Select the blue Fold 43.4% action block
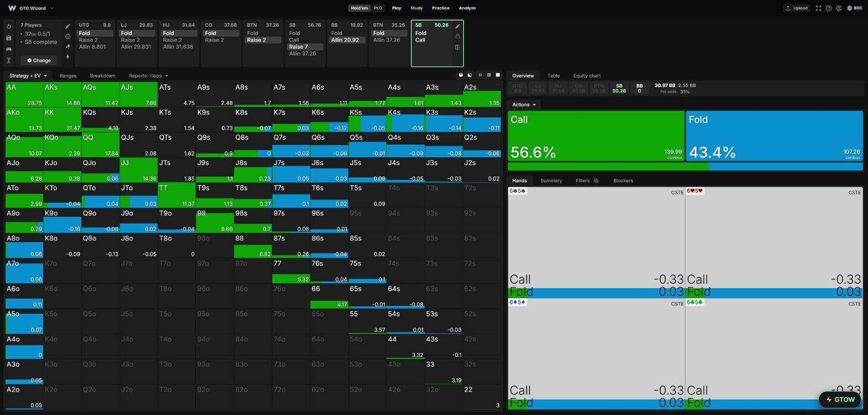Viewport: 868px width, 415px height. (774, 136)
